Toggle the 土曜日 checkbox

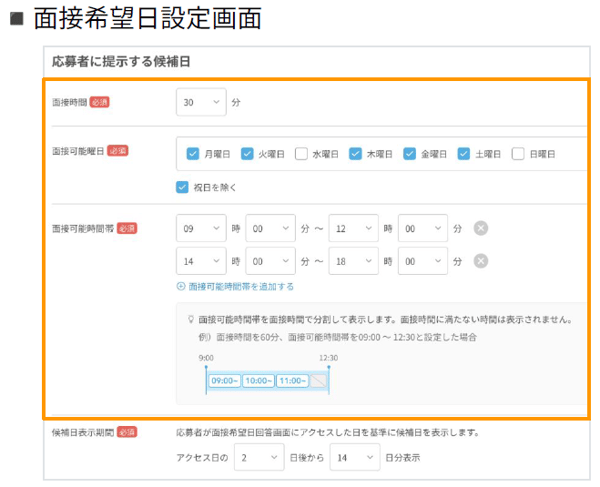click(463, 154)
